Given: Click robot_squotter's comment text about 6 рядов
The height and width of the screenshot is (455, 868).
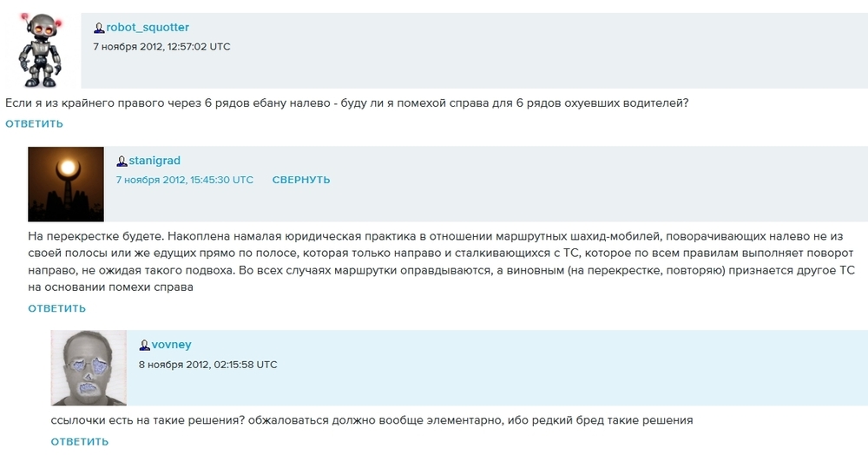Looking at the screenshot, I should [347, 103].
